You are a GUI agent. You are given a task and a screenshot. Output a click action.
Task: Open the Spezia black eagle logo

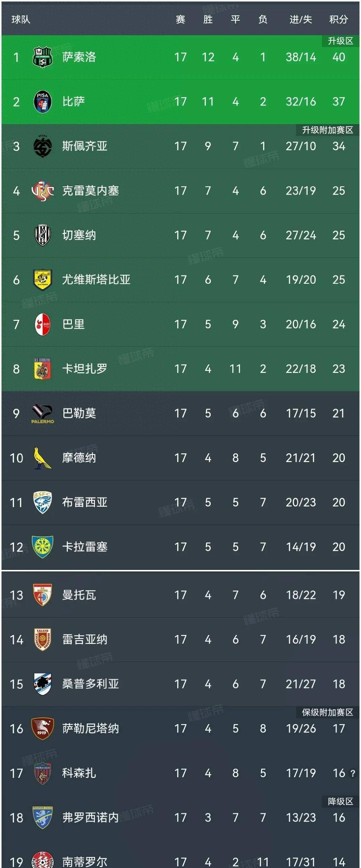(42, 146)
